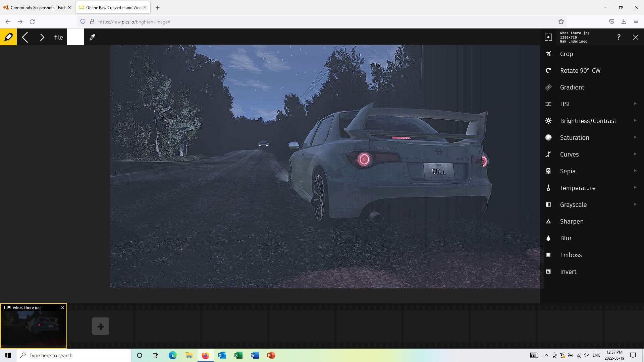Switch to Community Screenshots browser tab

point(37,7)
